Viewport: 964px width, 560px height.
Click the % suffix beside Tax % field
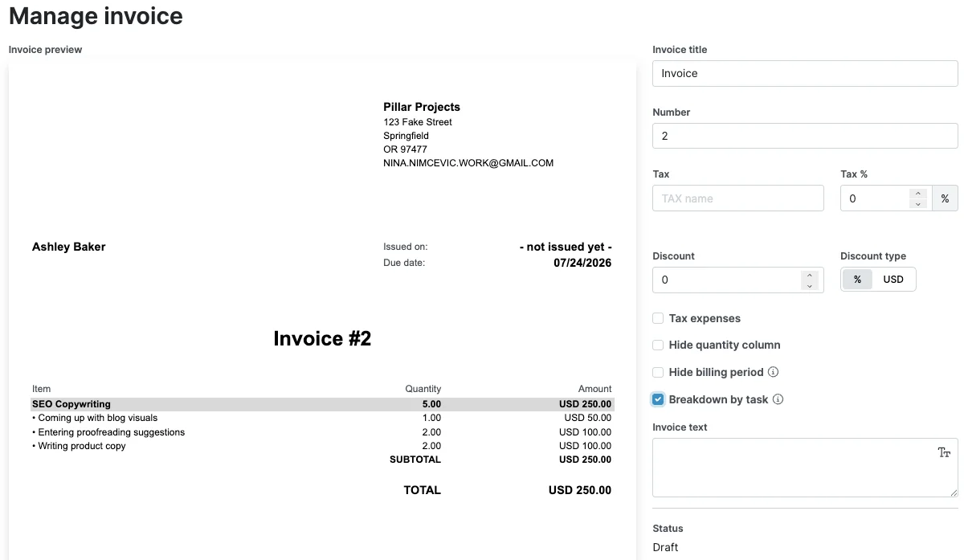coord(945,198)
